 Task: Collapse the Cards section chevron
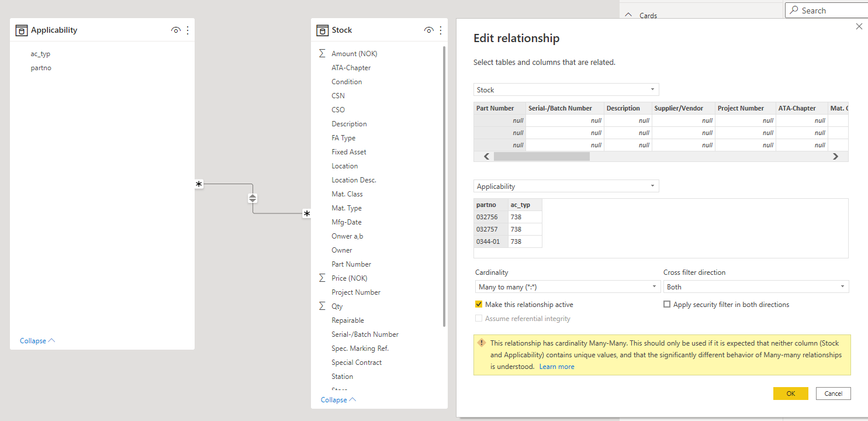628,15
